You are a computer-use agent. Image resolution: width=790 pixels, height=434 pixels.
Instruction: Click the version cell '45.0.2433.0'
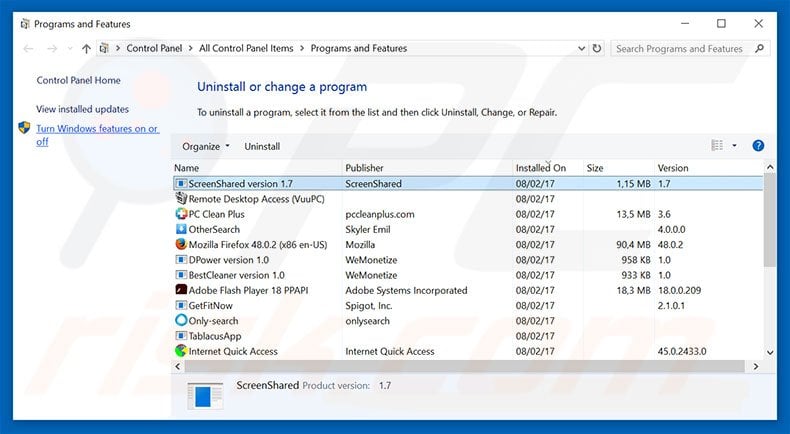[682, 351]
